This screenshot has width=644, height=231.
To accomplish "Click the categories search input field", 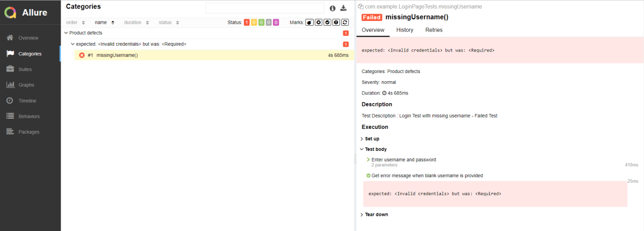I will (x=265, y=8).
